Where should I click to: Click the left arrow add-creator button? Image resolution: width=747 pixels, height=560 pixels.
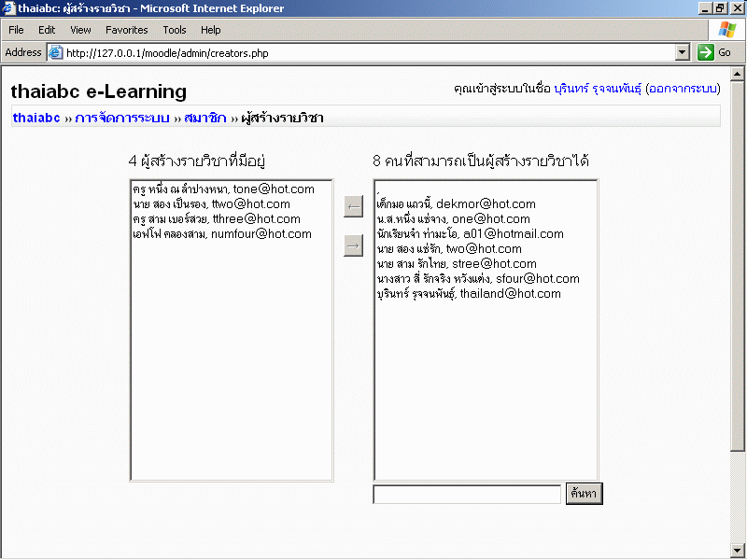[x=353, y=206]
